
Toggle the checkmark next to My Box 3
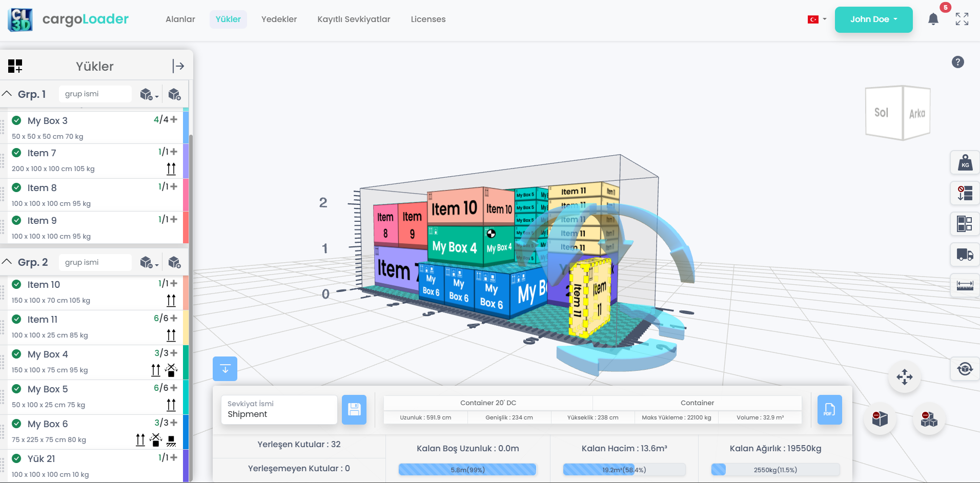[16, 121]
